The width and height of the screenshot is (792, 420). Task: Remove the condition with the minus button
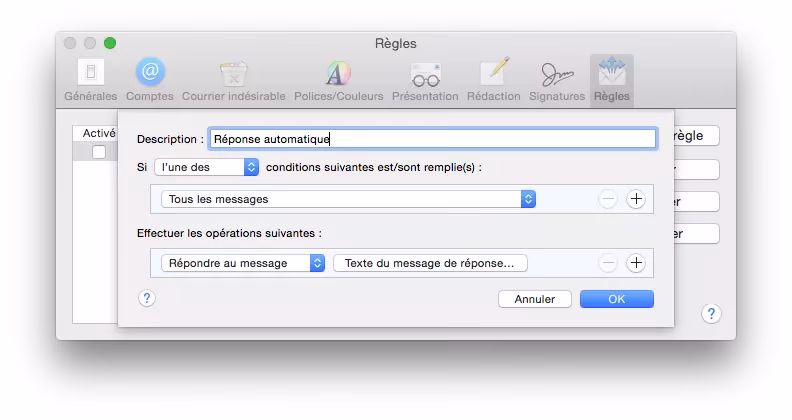pos(608,199)
